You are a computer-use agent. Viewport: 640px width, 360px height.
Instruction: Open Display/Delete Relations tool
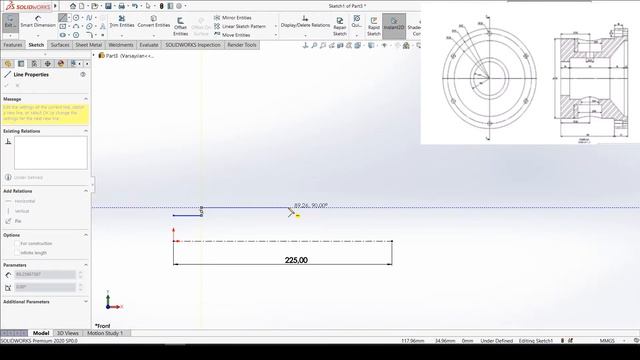click(305, 22)
